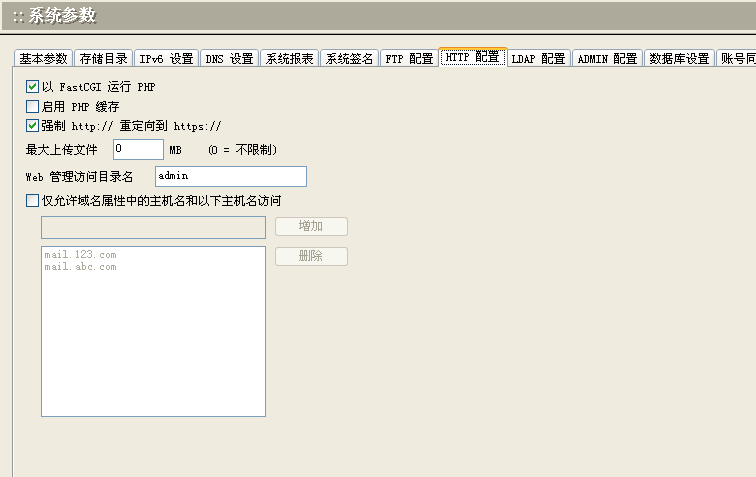Switch to the 基本参数 tab

click(43, 59)
